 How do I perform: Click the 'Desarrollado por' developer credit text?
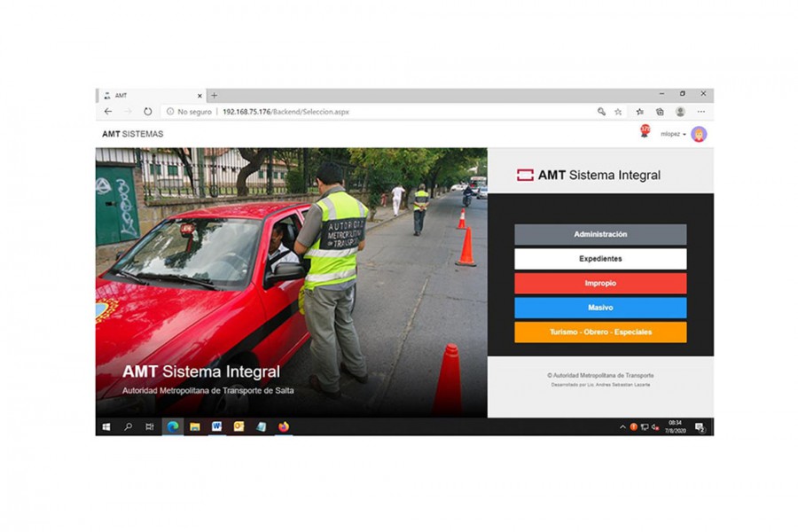pos(600,385)
